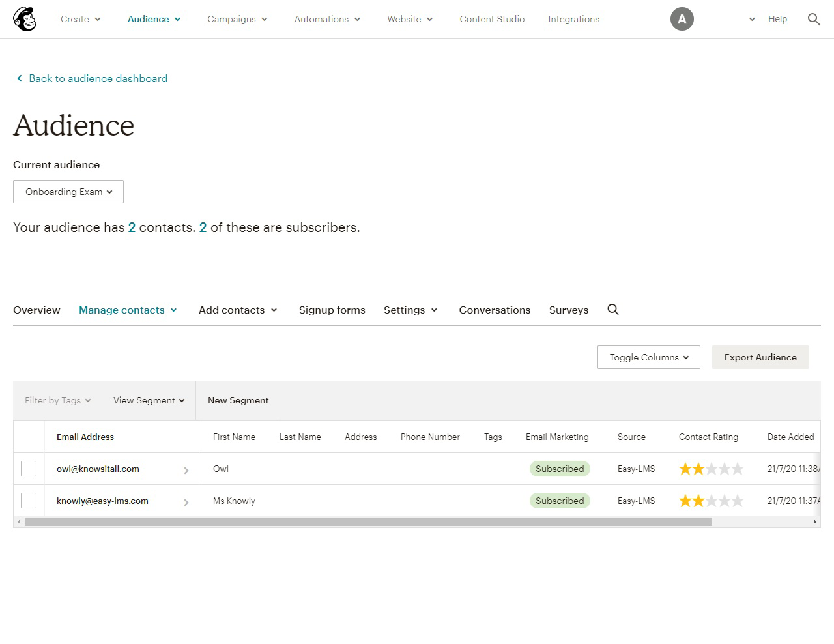Expand the account dropdown chevron
The height and width of the screenshot is (644, 834).
coord(752,19)
